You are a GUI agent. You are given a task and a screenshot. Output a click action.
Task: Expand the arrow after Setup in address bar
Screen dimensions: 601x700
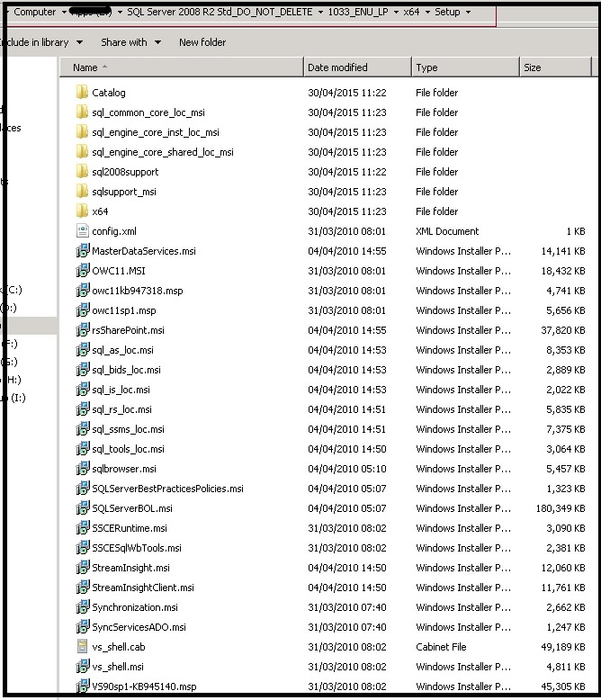pyautogui.click(x=469, y=13)
